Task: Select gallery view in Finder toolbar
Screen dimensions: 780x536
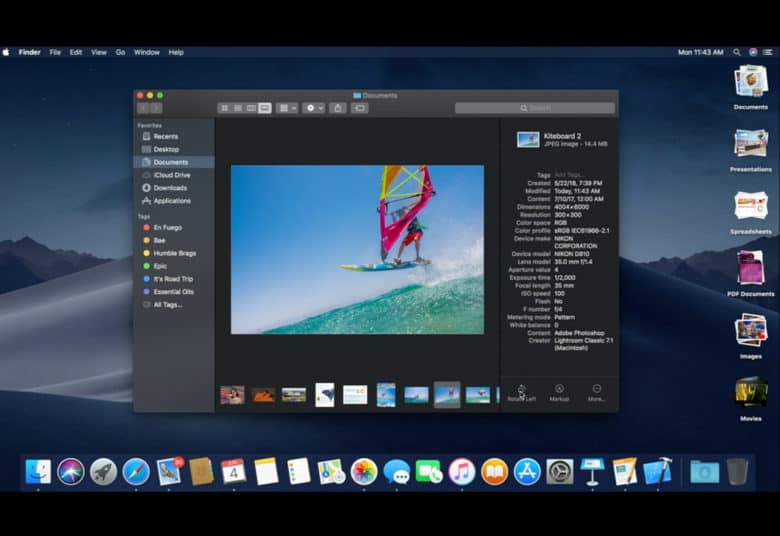Action: point(265,108)
